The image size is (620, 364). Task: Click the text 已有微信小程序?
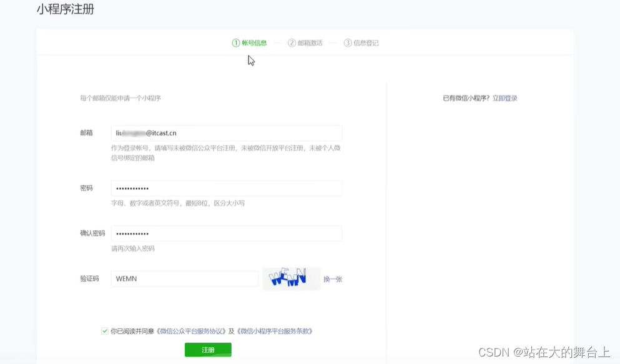(x=466, y=98)
